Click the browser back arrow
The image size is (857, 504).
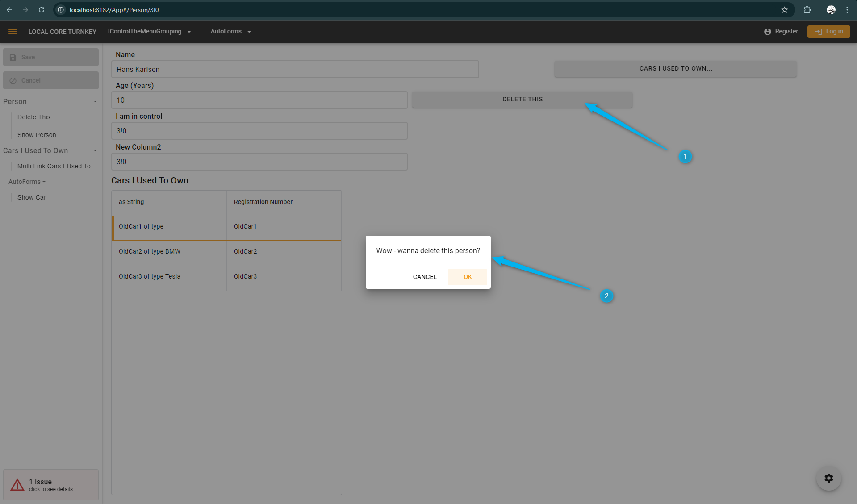(x=9, y=10)
